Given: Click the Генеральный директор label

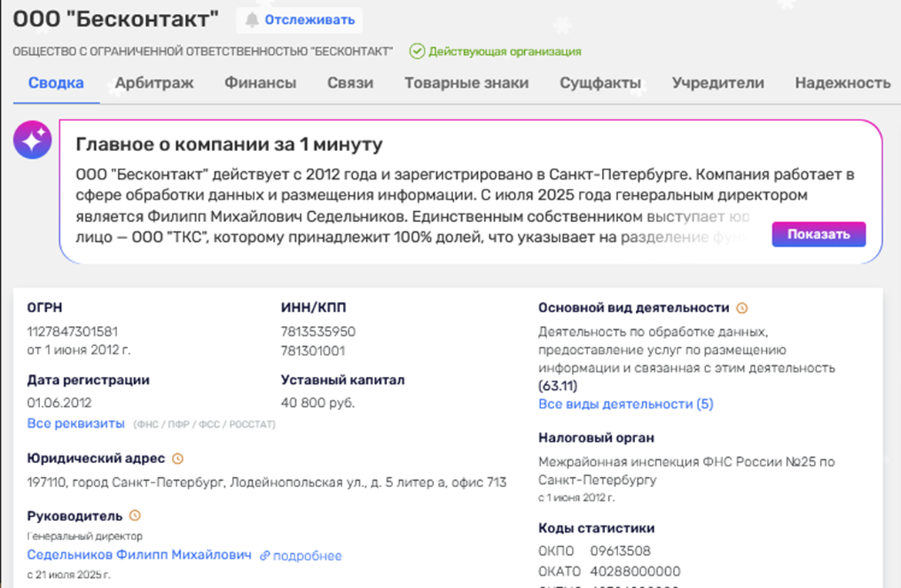Looking at the screenshot, I should [x=85, y=536].
